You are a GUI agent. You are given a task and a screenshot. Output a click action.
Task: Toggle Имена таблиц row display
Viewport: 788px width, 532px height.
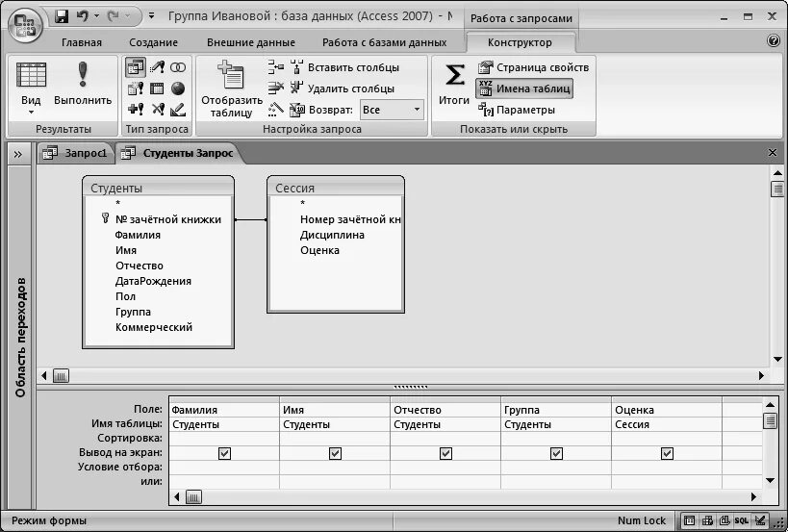coord(524,89)
